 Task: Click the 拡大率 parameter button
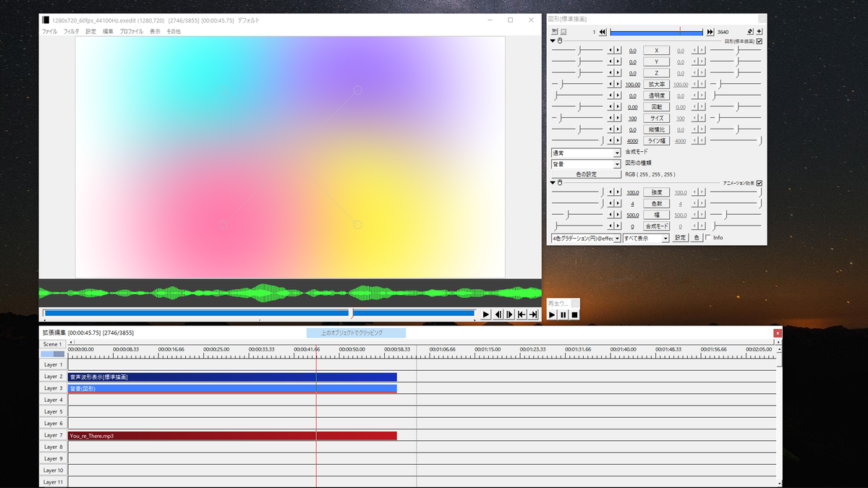click(656, 84)
